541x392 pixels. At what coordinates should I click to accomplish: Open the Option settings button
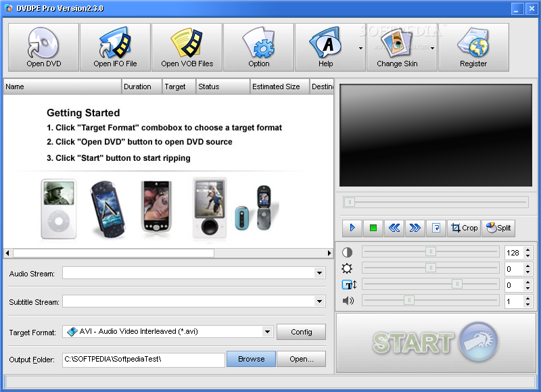[259, 47]
